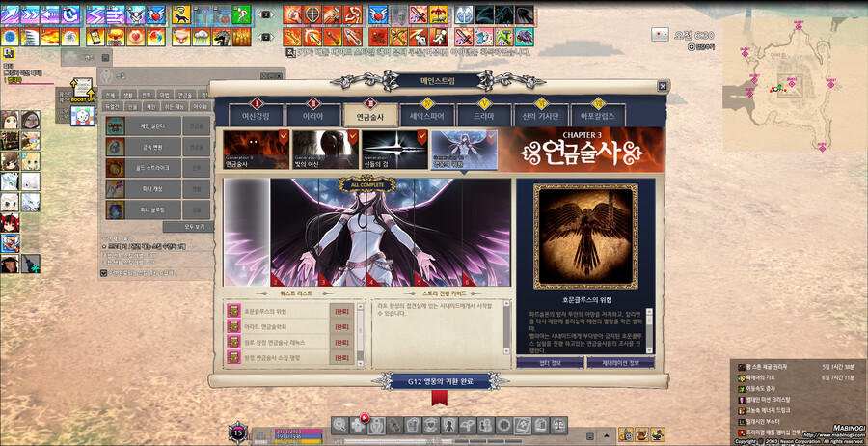The height and width of the screenshot is (446, 868).
Task: Open the 여신강림 chapter tab
Action: (x=257, y=115)
